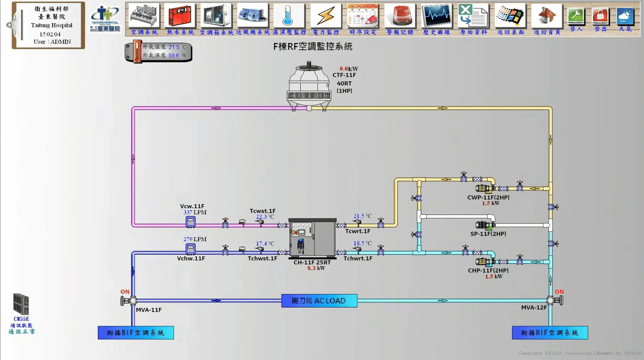Select the CH-11F 25RT chiller unit
The width and height of the screenshot is (644, 360).
(x=313, y=238)
